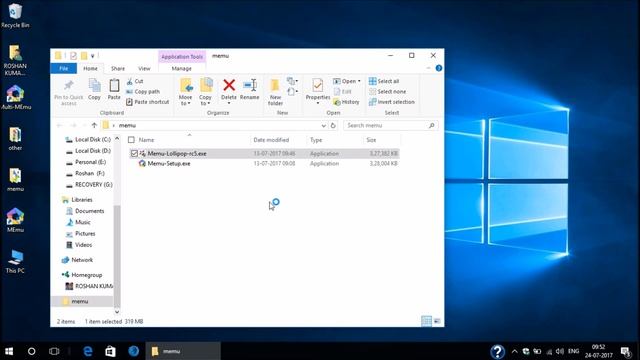640x360 pixels.
Task: Open the Documents library
Action: click(85, 211)
